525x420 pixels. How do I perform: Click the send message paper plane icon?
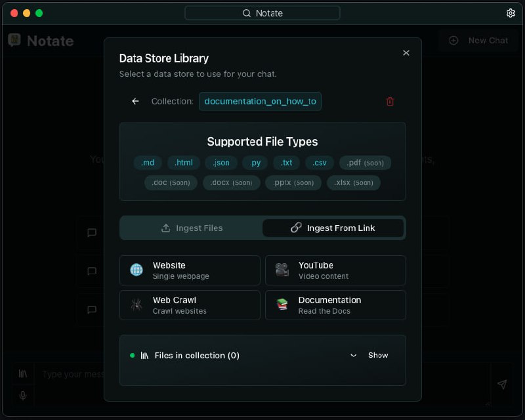501,385
